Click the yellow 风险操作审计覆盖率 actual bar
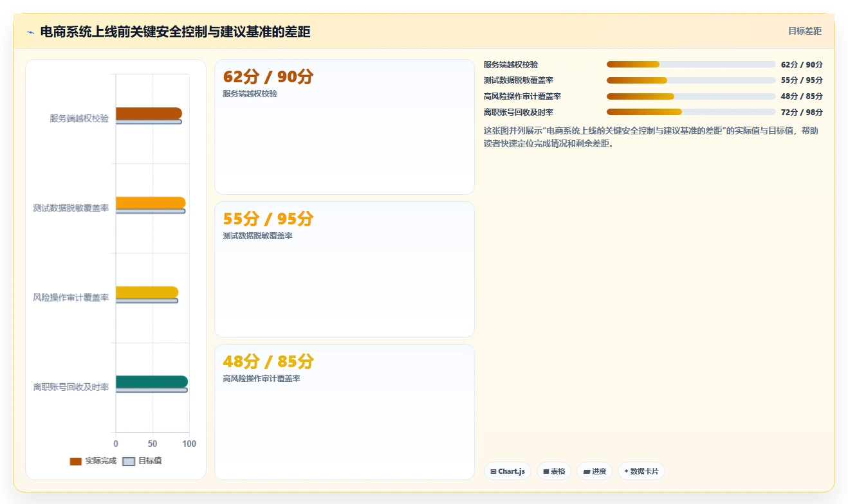848x504 pixels. click(147, 292)
